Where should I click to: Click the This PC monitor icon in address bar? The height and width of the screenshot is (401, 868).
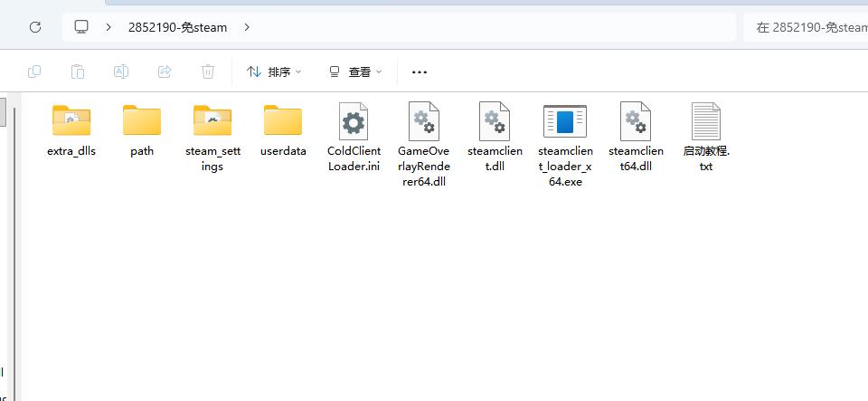pos(81,27)
